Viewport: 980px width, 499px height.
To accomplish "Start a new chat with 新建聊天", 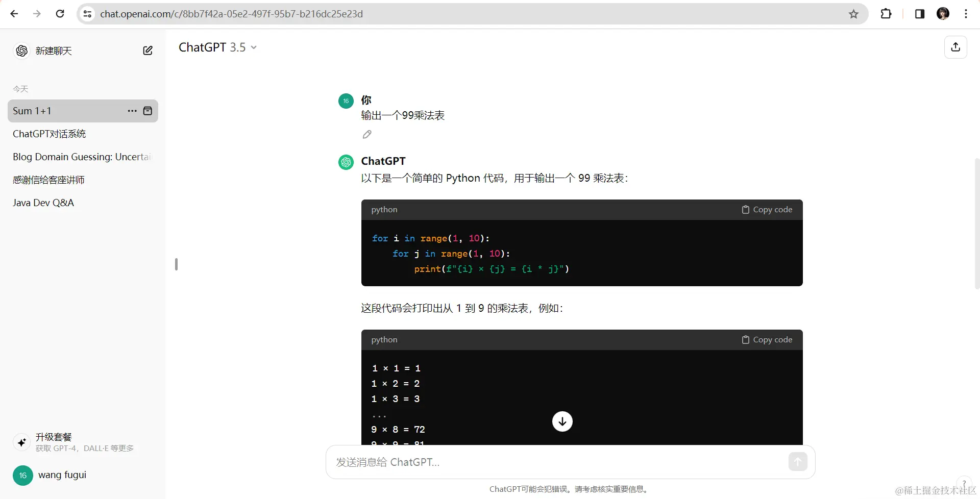I will click(x=54, y=51).
